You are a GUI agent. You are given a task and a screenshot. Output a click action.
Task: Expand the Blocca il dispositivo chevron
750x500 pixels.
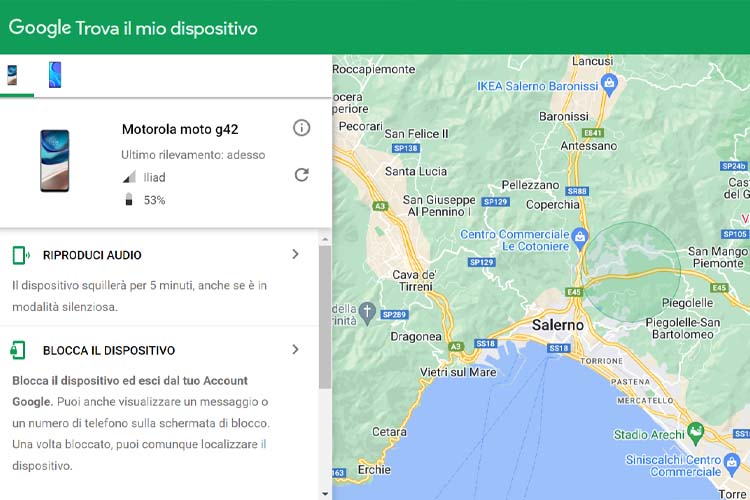pos(296,350)
